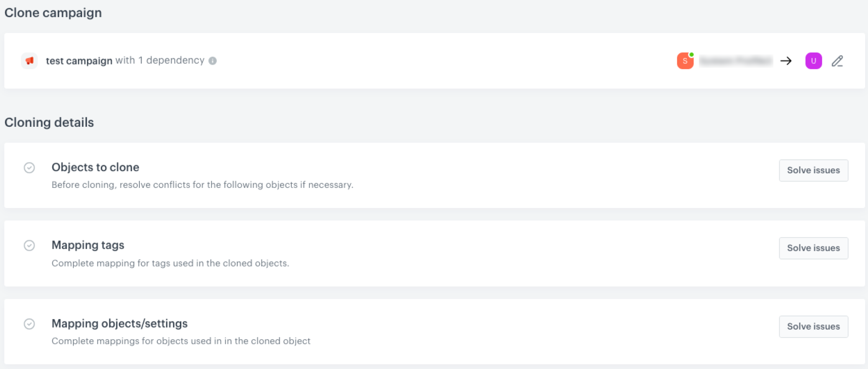Click the pencil edit icon
This screenshot has width=868, height=369.
click(x=837, y=61)
